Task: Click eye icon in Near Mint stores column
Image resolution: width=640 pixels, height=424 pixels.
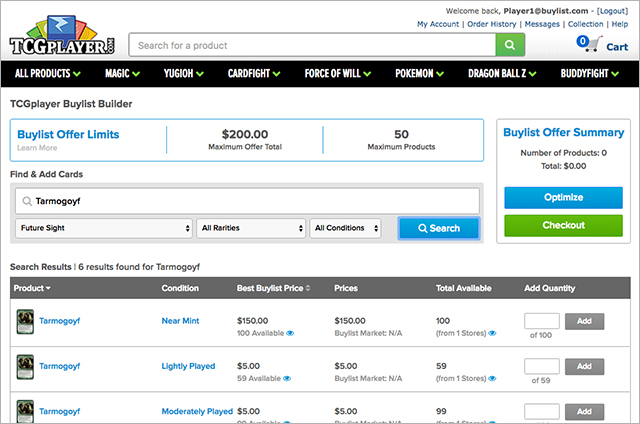Action: [492, 333]
